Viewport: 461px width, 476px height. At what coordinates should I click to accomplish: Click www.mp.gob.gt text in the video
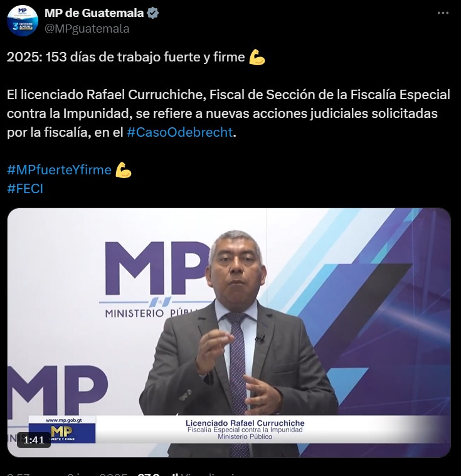pos(63,420)
